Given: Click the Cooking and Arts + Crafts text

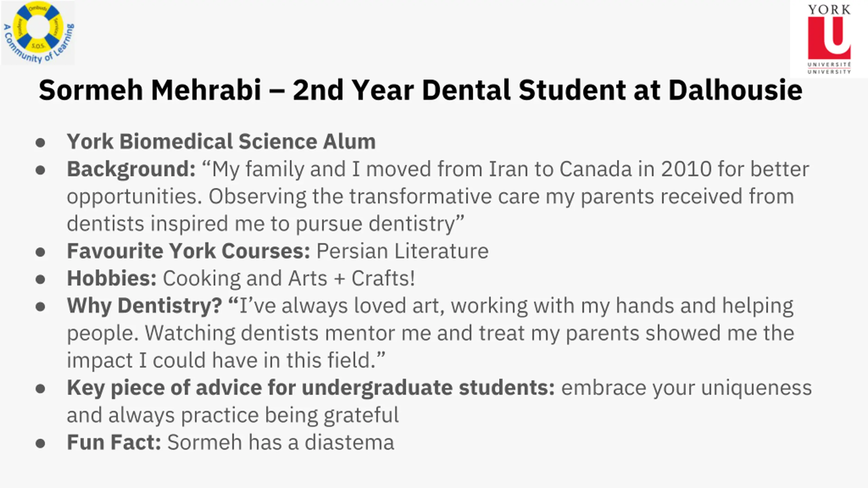Looking at the screenshot, I should click(x=289, y=279).
